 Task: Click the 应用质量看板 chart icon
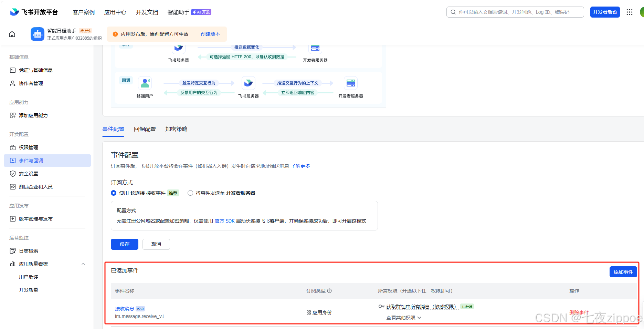click(x=13, y=264)
